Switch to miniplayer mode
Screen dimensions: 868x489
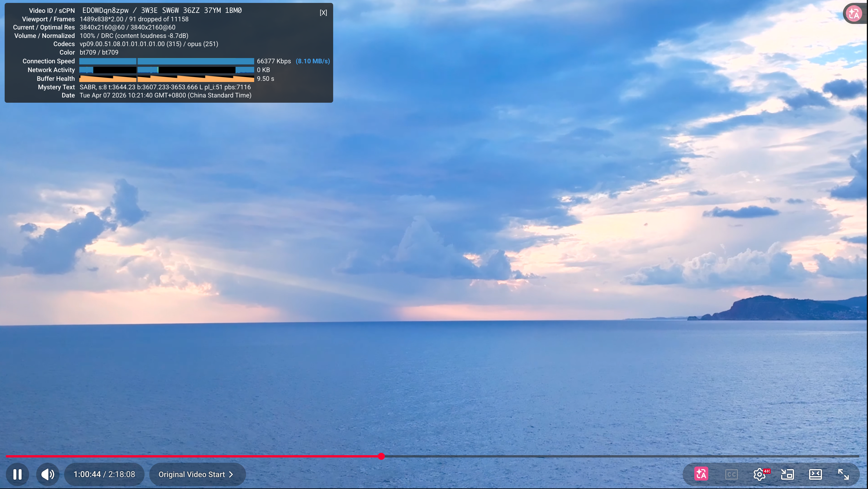788,474
